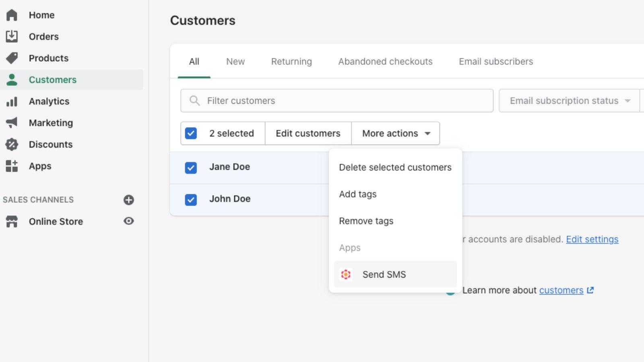The image size is (644, 362).
Task: Switch to the Abandoned checkouts tab
Action: [385, 61]
